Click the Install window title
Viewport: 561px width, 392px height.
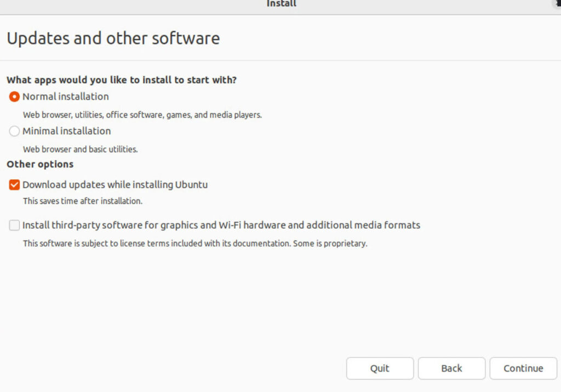(x=281, y=4)
